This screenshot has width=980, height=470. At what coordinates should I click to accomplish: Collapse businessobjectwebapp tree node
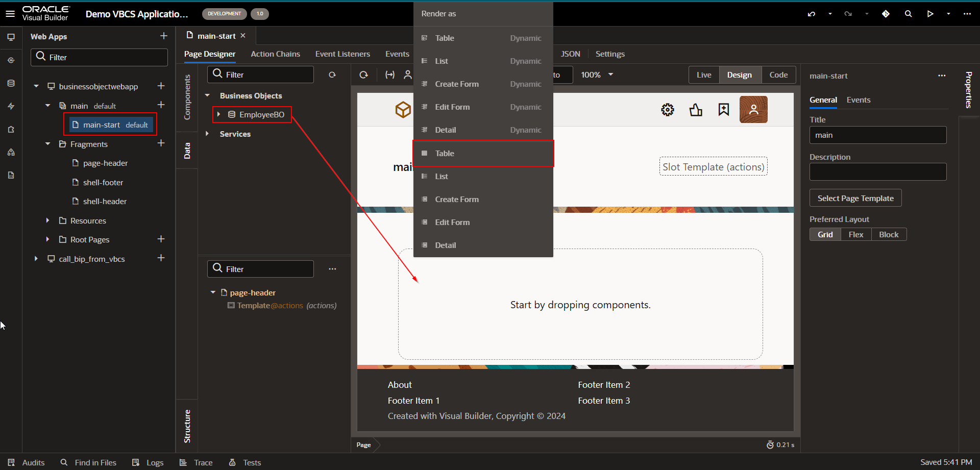[36, 86]
